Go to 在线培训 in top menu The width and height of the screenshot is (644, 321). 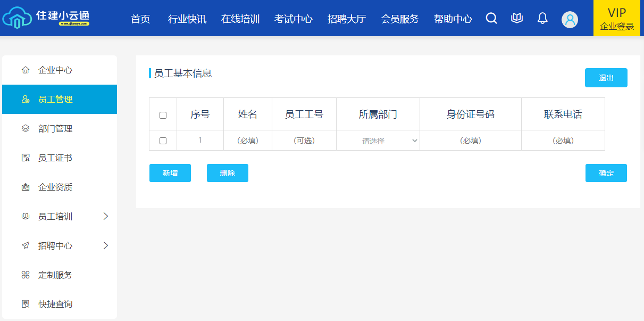[x=240, y=19]
